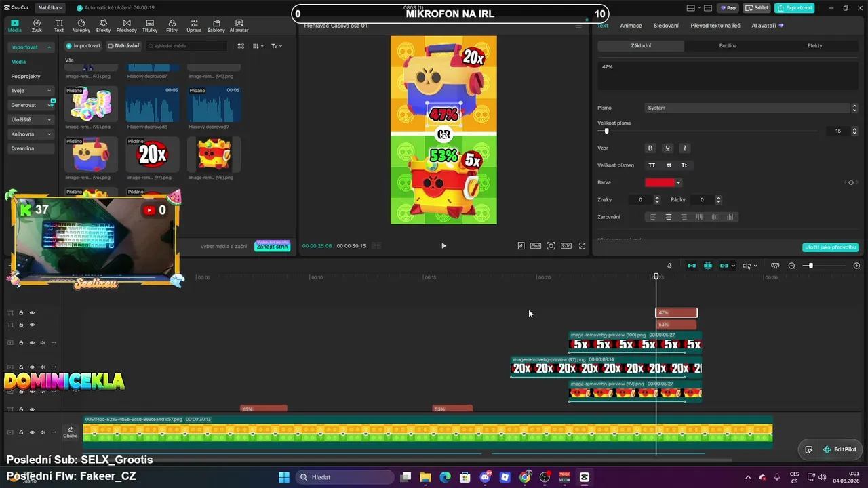The width and height of the screenshot is (868, 488).
Task: Open the Přechody transitions panel
Action: coord(126,26)
